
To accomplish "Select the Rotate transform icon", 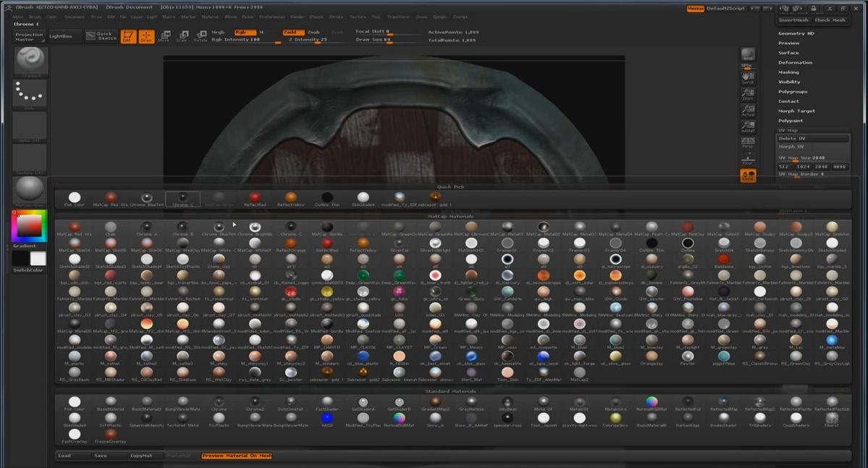I will (201, 36).
